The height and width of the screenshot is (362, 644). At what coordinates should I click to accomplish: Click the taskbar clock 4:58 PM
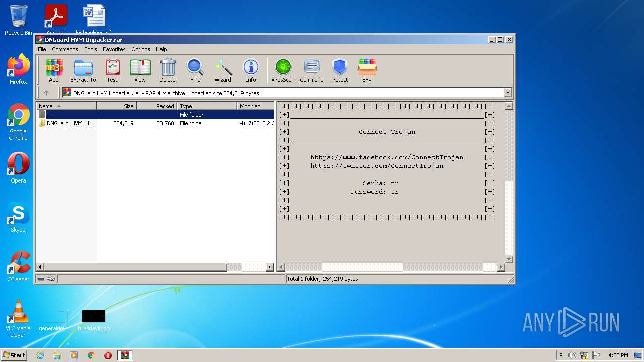coord(618,355)
